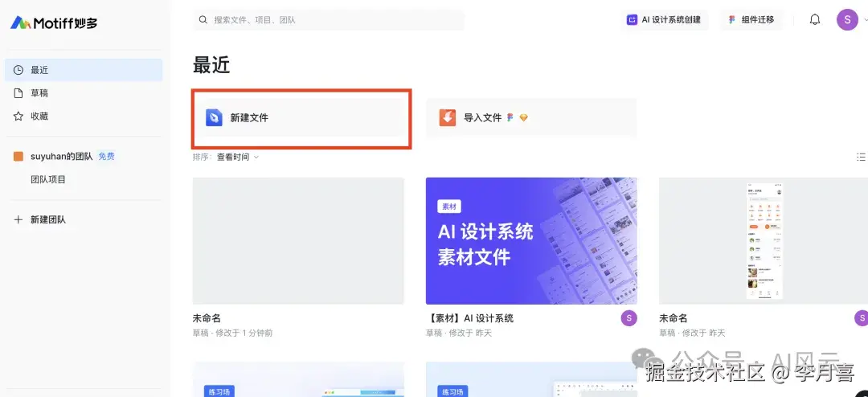868x397 pixels.
Task: Click the purple AI design system icon
Action: 632,20
